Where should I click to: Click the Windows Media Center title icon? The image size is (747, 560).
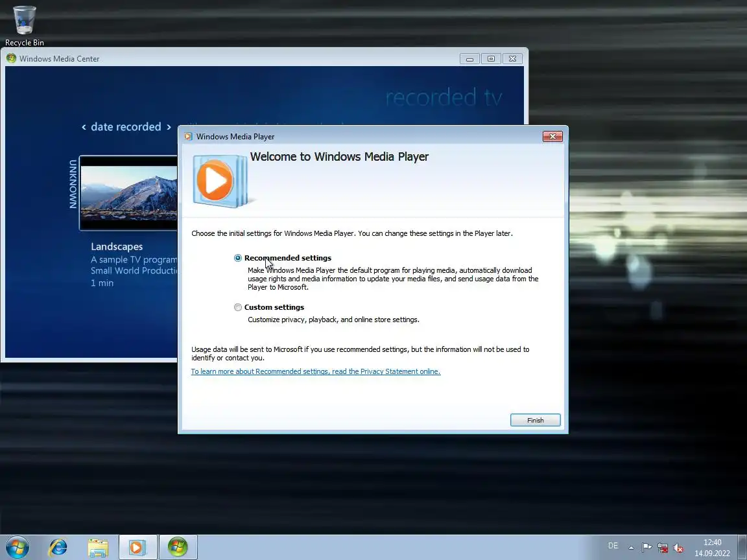click(11, 58)
